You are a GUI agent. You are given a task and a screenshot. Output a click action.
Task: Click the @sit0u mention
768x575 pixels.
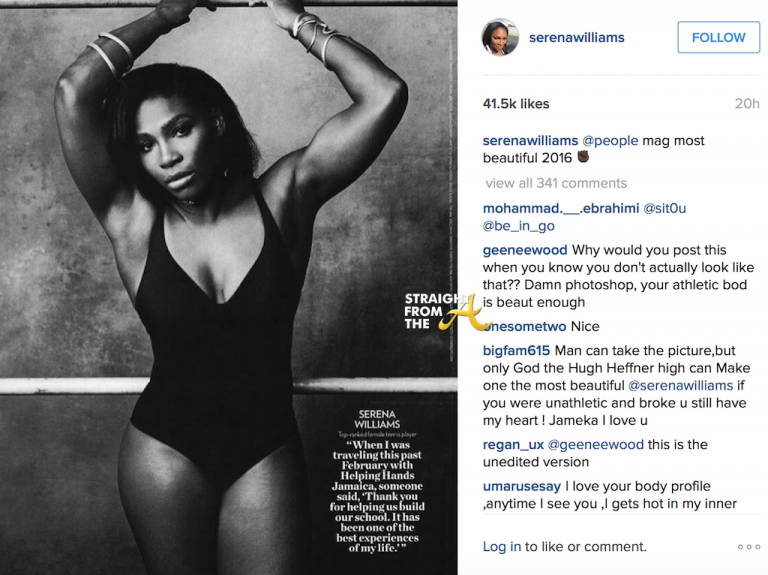coord(665,209)
